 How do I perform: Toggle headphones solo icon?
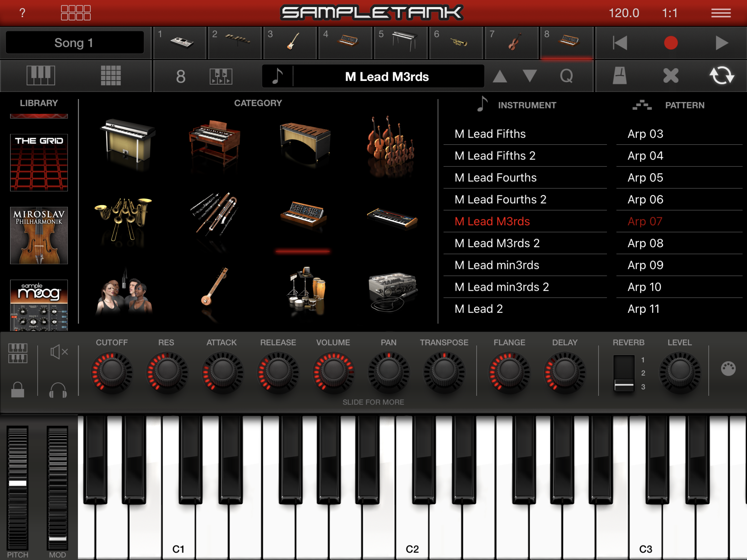pos(58,390)
